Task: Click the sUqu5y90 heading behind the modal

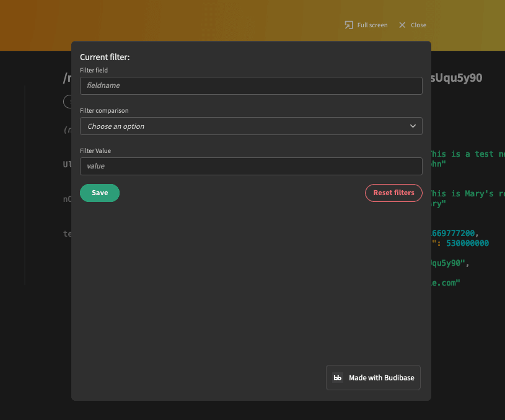Action: click(457, 77)
